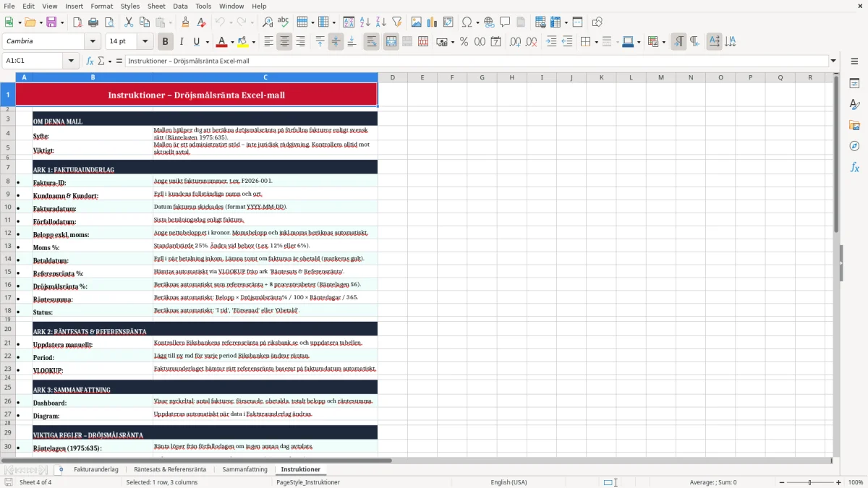Screen dimensions: 868x488
Task: Expand the Name Box dropdown
Action: [x=71, y=61]
